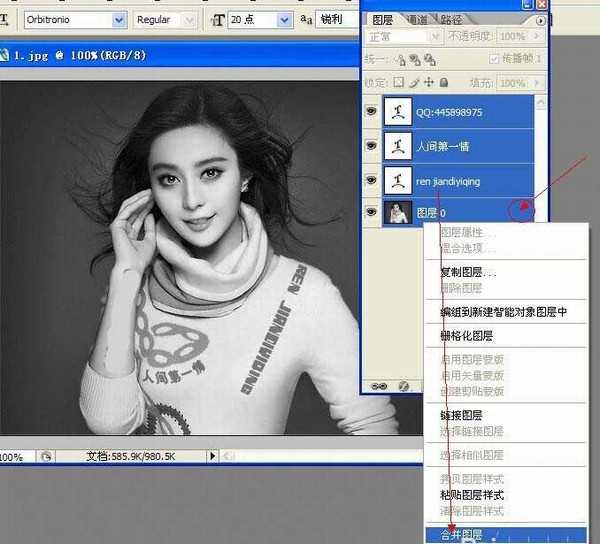Click the link layers icon at panel bottom
This screenshot has height=544, width=600.
pyautogui.click(x=379, y=385)
